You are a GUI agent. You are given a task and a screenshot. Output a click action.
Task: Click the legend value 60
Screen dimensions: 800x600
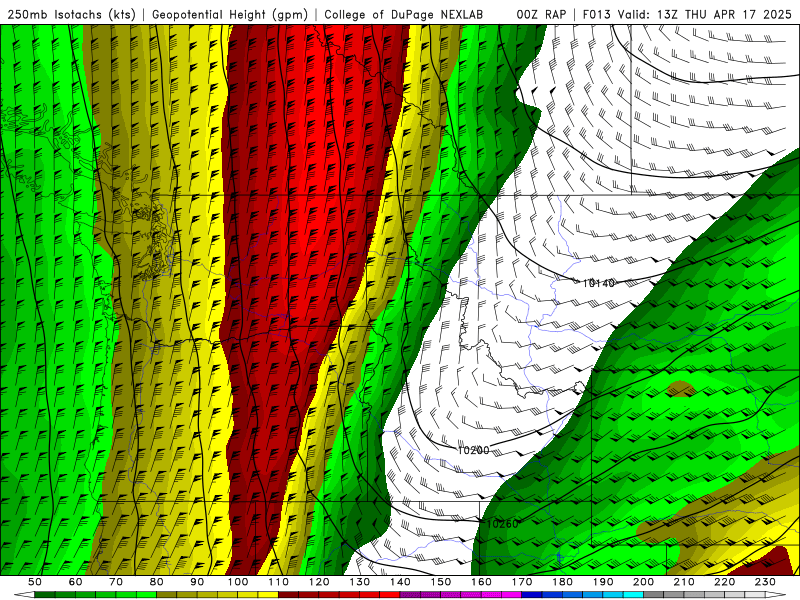click(x=76, y=582)
